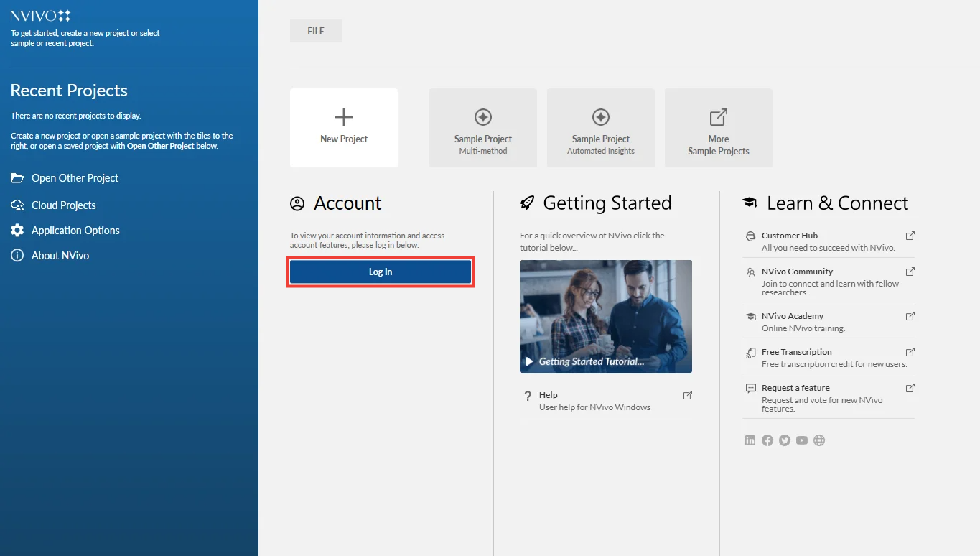Open NVivo Academy link
The width and height of the screenshot is (980, 556).
829,322
